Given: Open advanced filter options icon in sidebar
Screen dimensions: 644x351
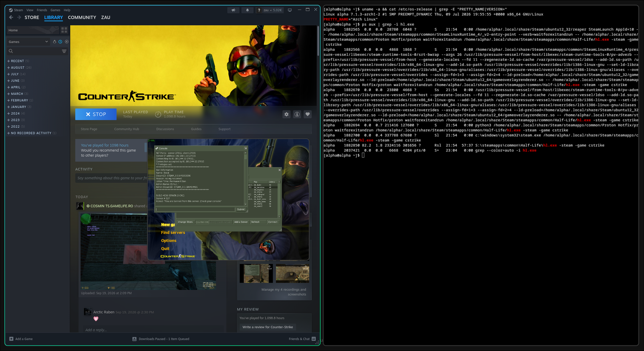Looking at the screenshot, I should (64, 51).
